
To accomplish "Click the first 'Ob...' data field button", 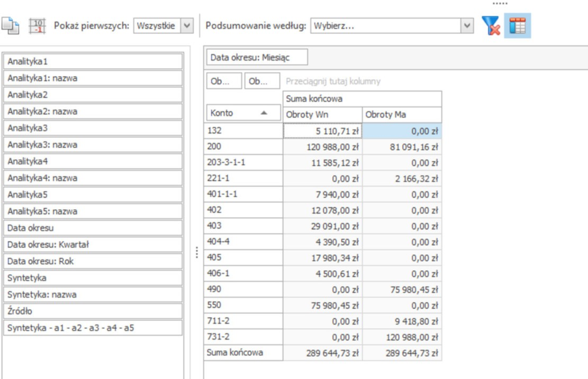I will [x=224, y=81].
